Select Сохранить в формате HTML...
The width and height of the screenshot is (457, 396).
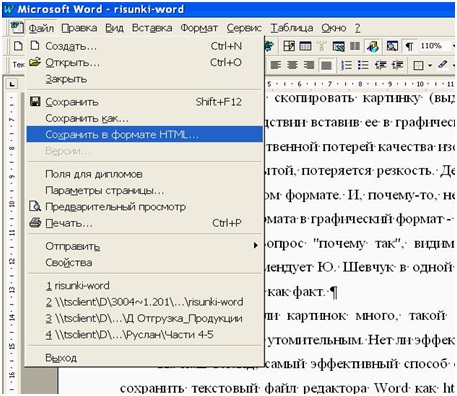[145, 134]
